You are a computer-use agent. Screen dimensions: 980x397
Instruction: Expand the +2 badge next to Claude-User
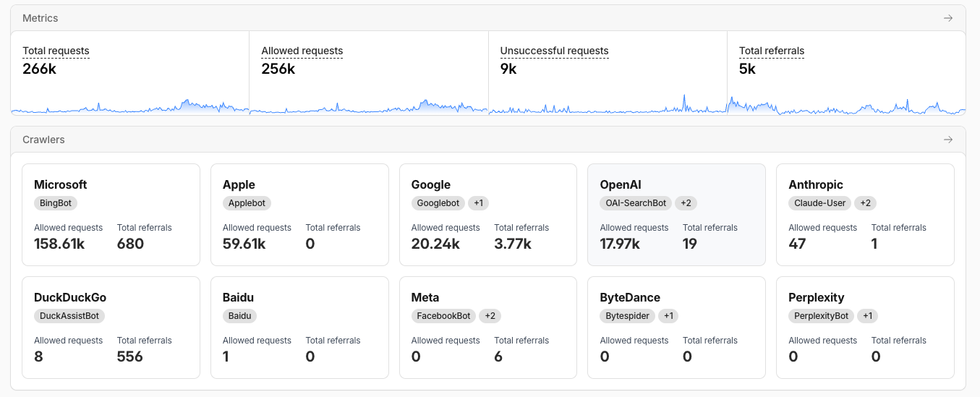pos(866,203)
